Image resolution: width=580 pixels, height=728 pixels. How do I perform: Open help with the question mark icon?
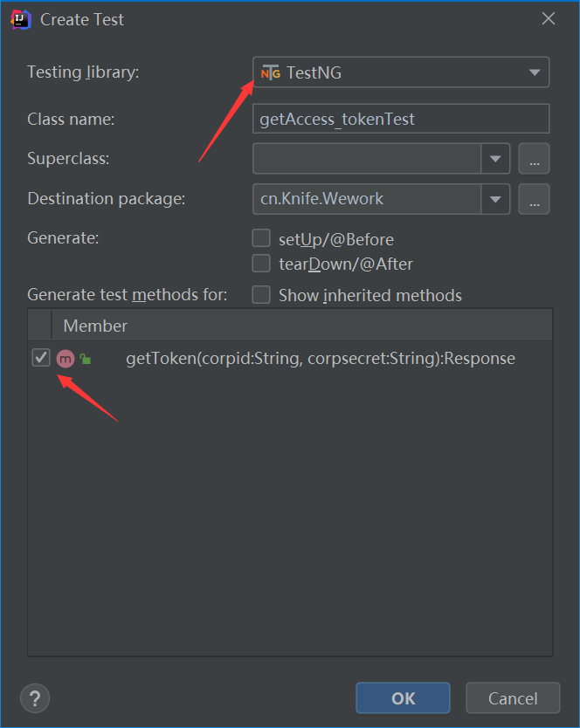click(35, 698)
